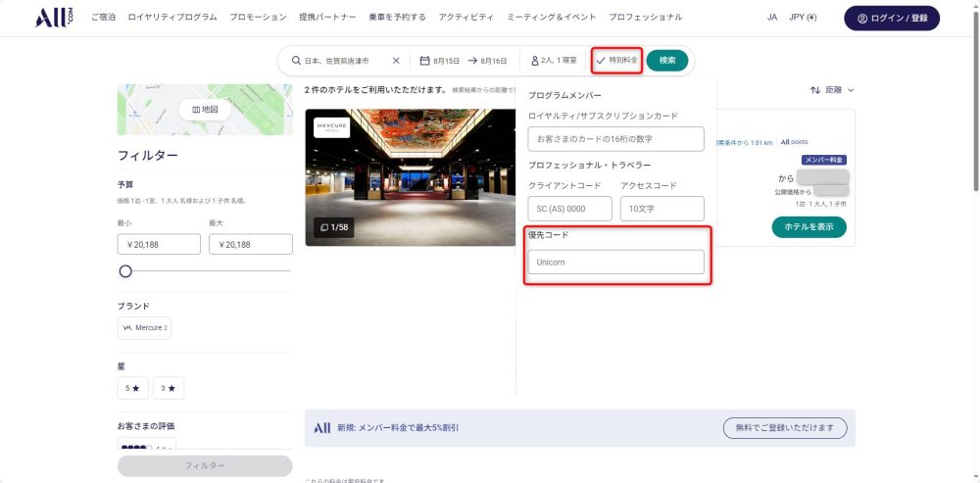The width and height of the screenshot is (980, 483).
Task: Open the ミーティング＆イベント menu
Action: coord(551,18)
